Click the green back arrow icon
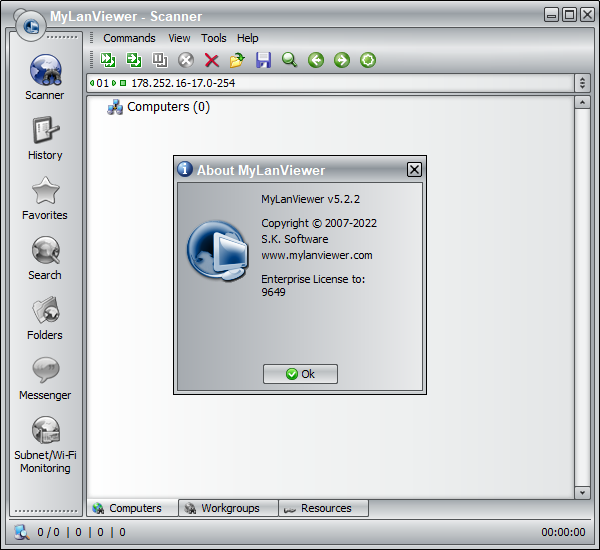This screenshot has height=550, width=600. [x=316, y=60]
